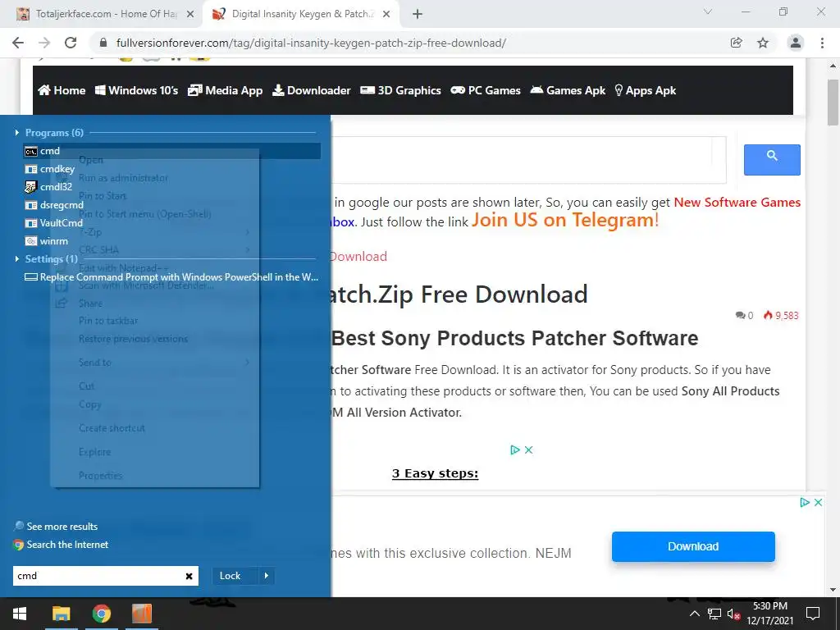Open Chrome three-dot menu
The image size is (840, 630).
(x=822, y=43)
